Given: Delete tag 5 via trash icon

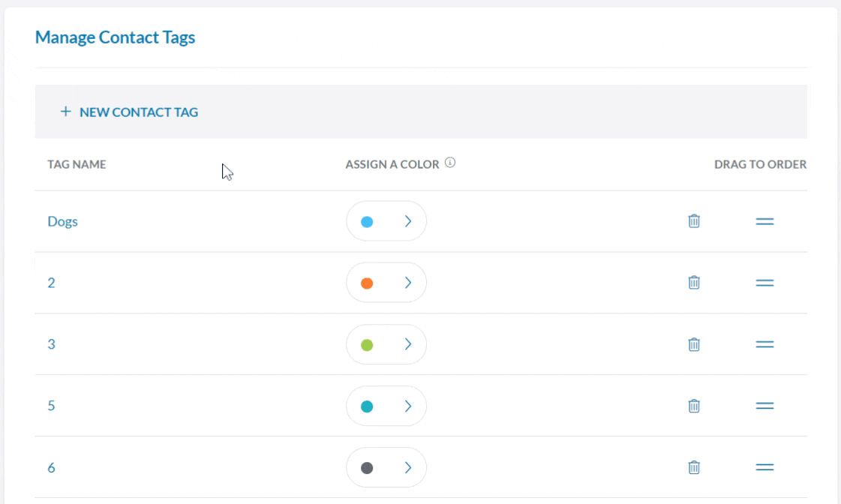Looking at the screenshot, I should [x=694, y=406].
